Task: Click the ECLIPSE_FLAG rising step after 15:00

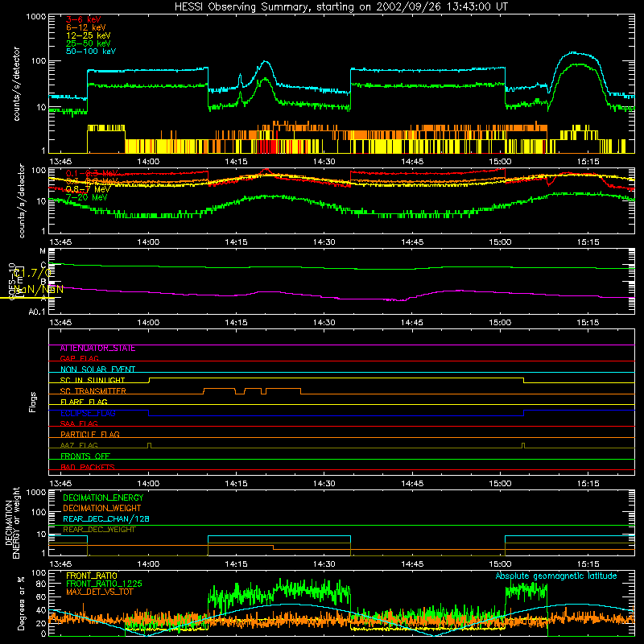Action: 524,413
